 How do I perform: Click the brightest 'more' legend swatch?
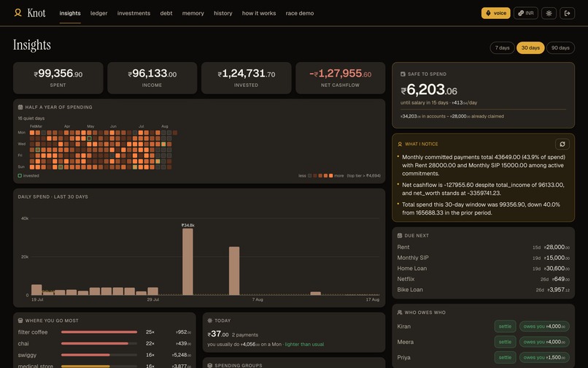[330, 175]
